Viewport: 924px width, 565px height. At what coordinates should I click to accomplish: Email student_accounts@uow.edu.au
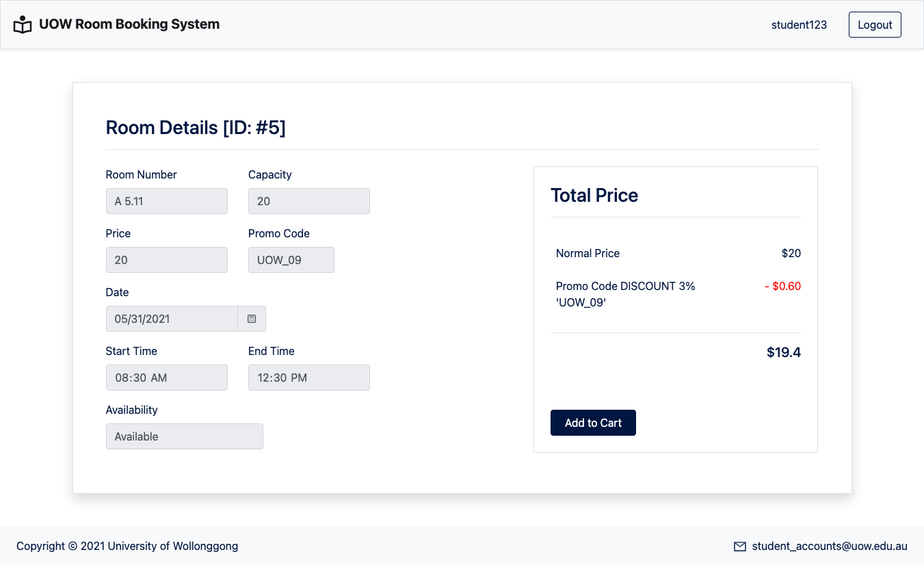click(830, 546)
